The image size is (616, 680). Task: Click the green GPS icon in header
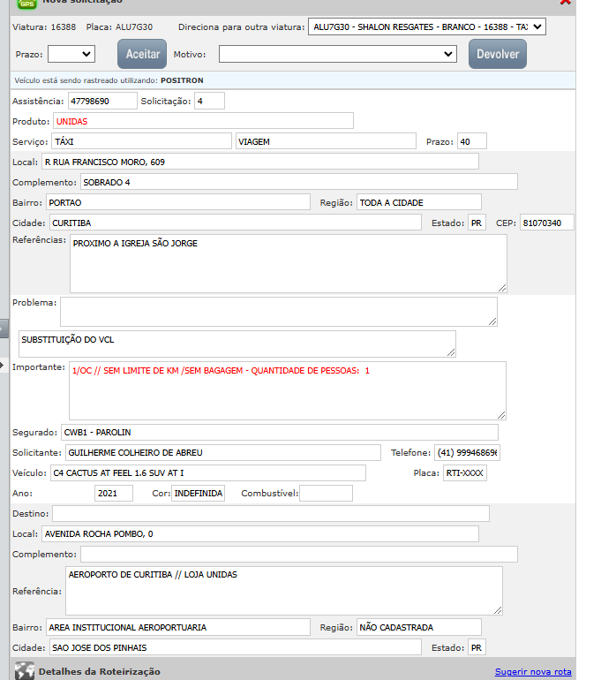(x=26, y=4)
